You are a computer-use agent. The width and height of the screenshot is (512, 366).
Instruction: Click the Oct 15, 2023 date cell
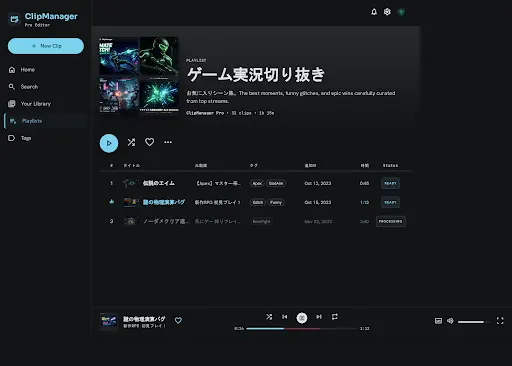tap(318, 202)
